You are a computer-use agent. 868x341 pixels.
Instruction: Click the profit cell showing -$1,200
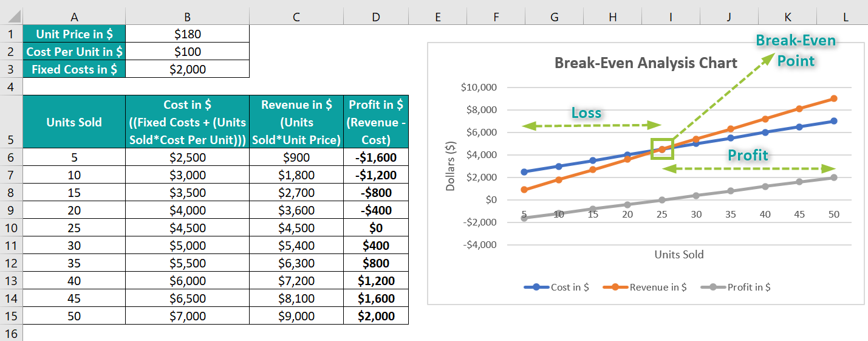[376, 175]
